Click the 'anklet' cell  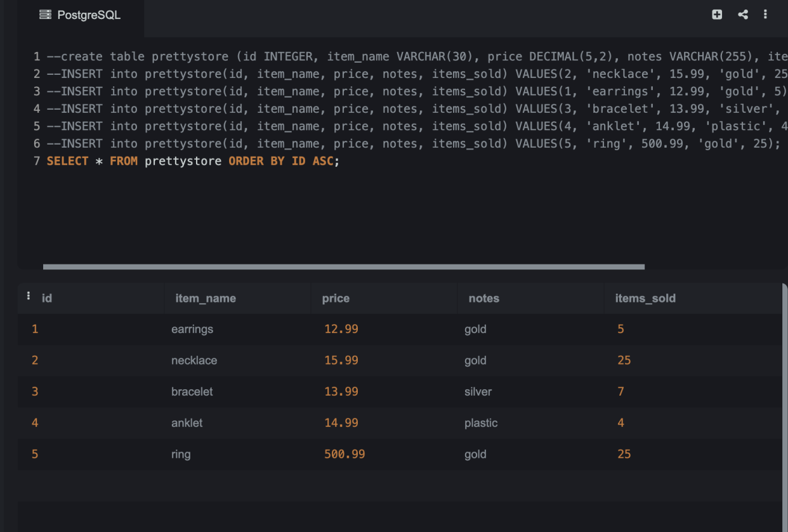(187, 423)
